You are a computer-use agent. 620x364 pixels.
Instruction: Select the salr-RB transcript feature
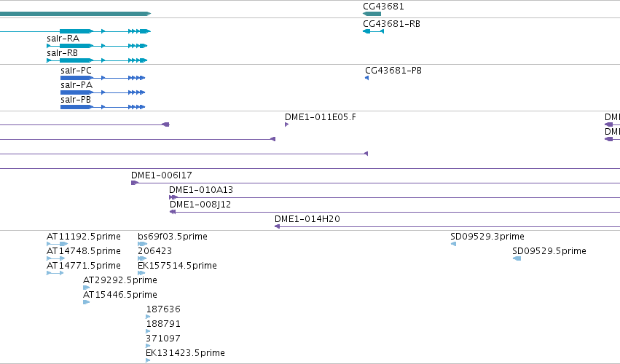pos(97,60)
